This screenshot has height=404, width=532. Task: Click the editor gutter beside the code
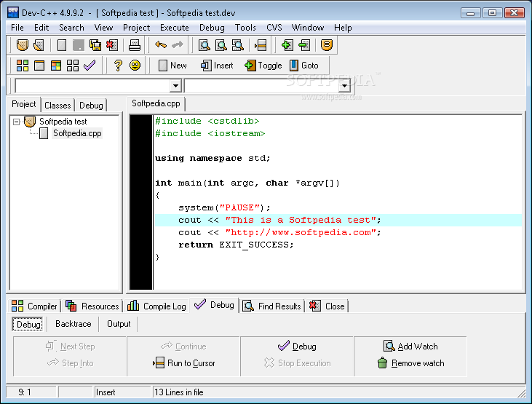click(x=141, y=202)
